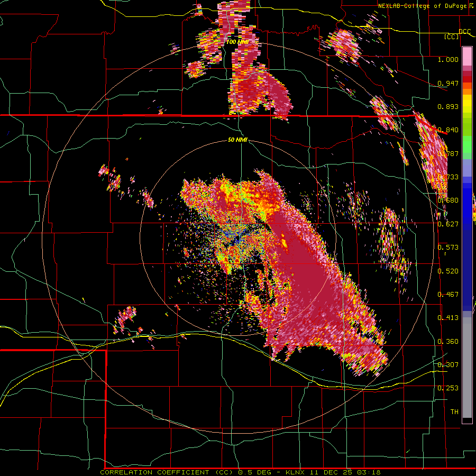Screen dimensions: 476x476
Task: Select the 0.947 scale value
Action: pos(448,83)
